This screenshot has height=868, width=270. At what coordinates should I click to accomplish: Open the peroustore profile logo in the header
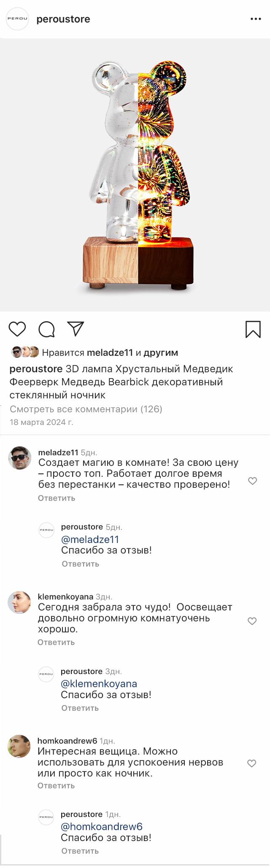17,19
